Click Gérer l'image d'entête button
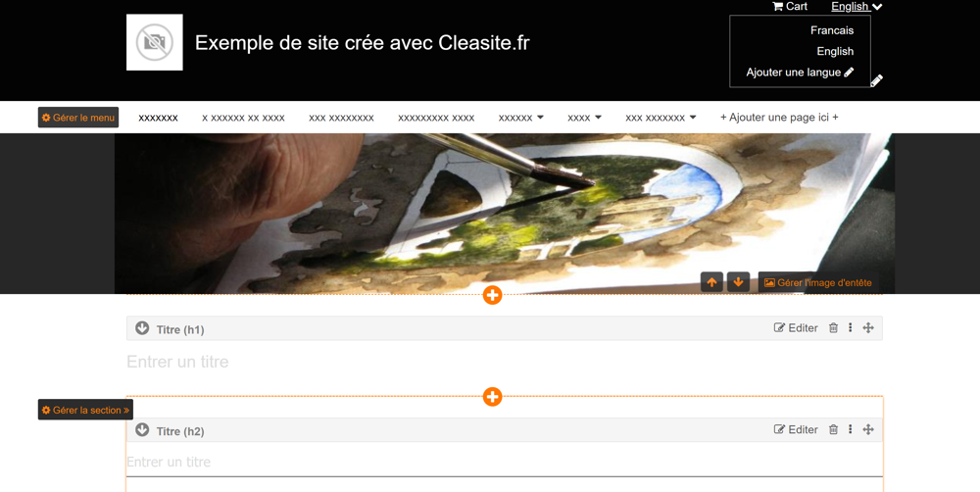The height and width of the screenshot is (492, 980). pyautogui.click(x=818, y=282)
